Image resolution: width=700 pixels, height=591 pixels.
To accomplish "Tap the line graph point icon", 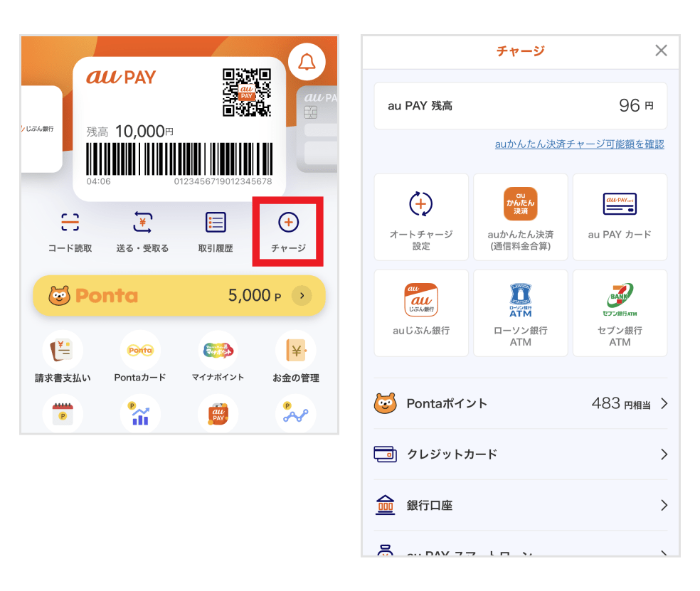I will (x=295, y=414).
